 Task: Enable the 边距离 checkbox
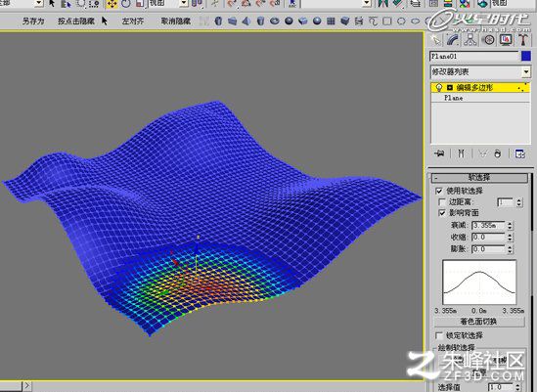point(442,202)
